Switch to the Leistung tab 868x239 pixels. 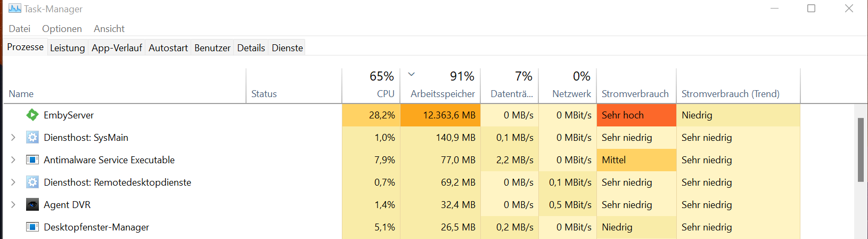click(x=67, y=48)
